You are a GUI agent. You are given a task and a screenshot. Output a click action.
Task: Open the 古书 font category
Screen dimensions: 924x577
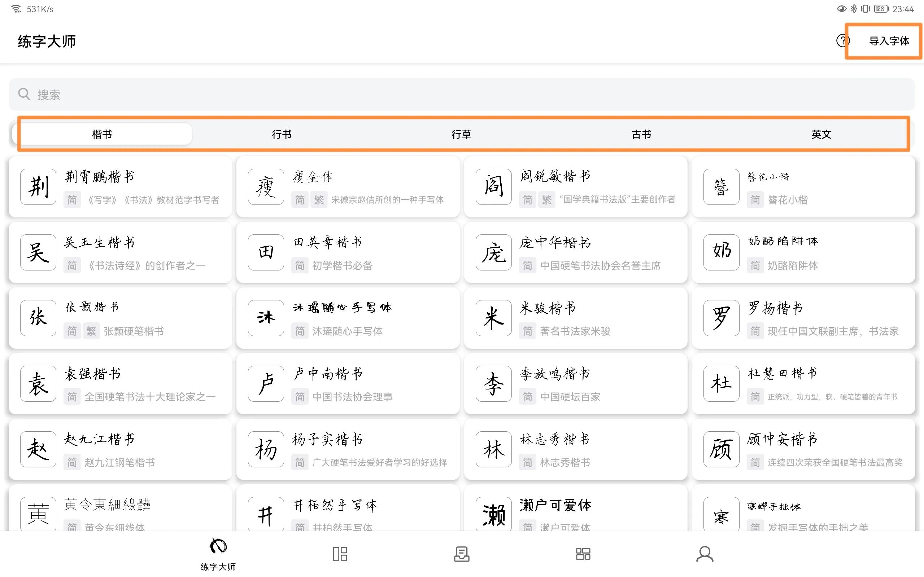(x=641, y=133)
